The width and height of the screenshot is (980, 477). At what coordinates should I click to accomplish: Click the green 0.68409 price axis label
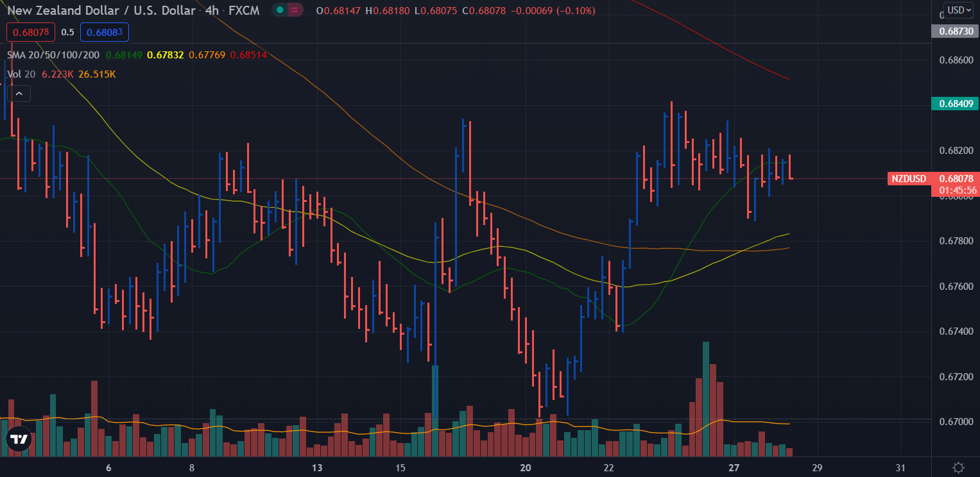[x=956, y=103]
